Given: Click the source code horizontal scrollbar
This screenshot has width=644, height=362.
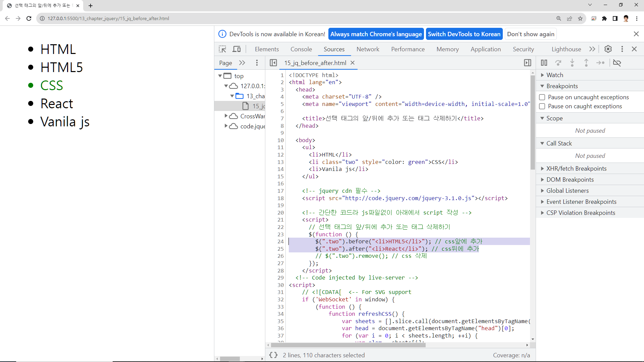Looking at the screenshot, I should (348, 345).
